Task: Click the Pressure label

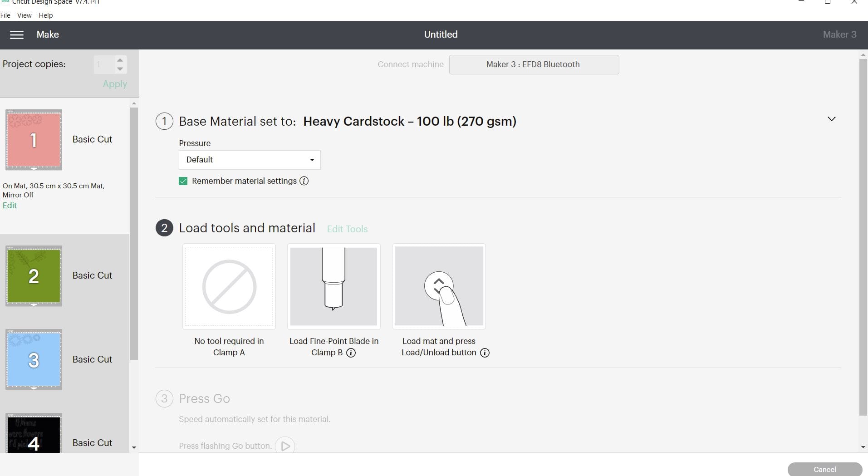Action: coord(195,143)
